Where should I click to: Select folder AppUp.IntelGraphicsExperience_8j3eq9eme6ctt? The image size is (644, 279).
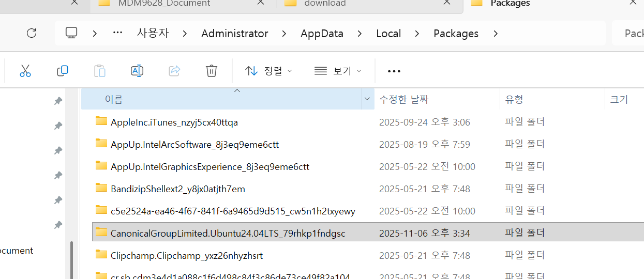[x=210, y=167]
